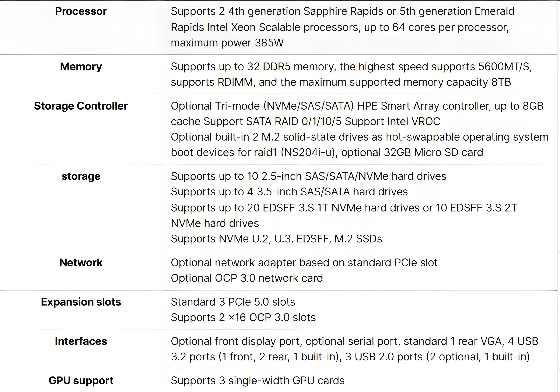560x392 pixels.
Task: Select 'Supports 3 single-width GPU cards' text
Action: (x=258, y=381)
